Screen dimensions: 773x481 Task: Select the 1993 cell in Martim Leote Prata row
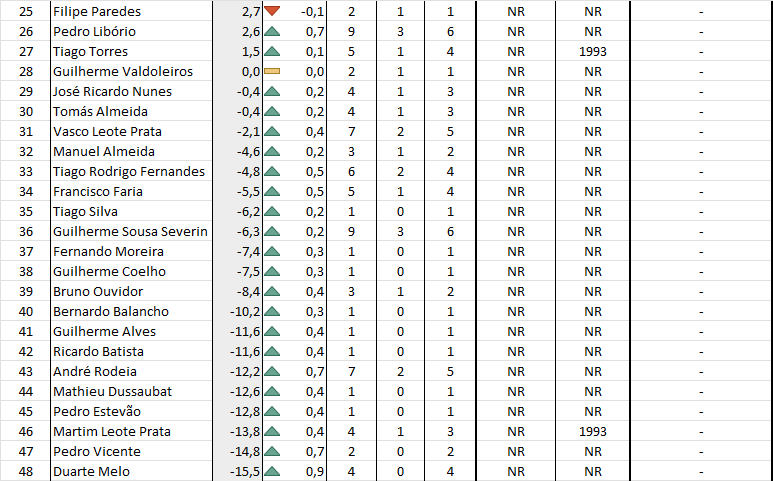coord(593,432)
